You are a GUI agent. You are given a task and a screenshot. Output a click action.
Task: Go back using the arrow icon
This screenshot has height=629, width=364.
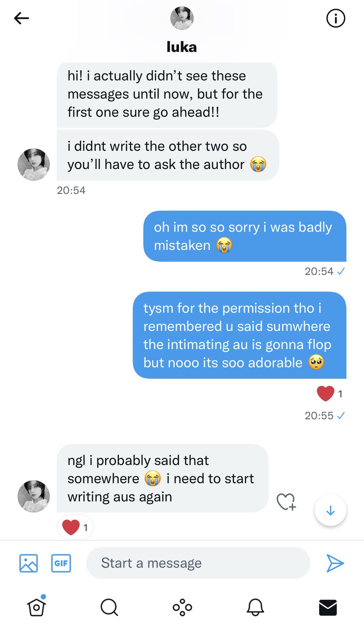(22, 18)
